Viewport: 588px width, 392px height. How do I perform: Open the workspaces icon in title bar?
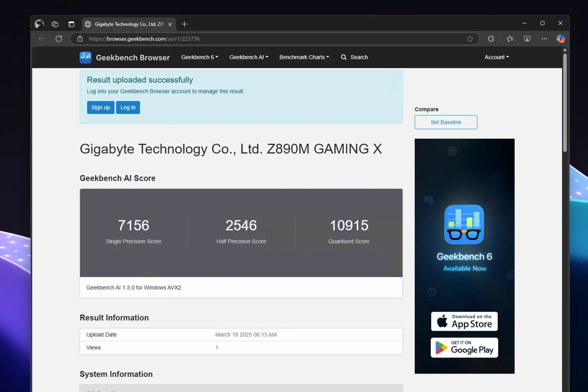[55, 24]
